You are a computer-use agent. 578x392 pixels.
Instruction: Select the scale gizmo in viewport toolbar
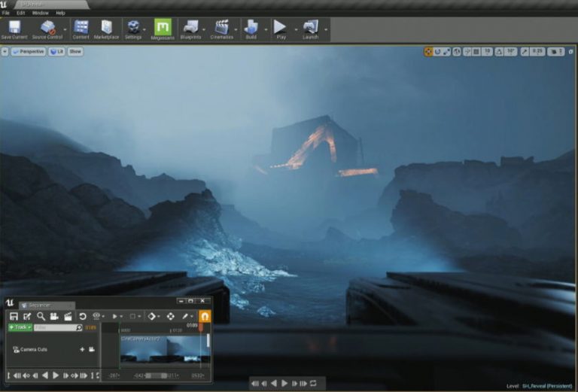(447, 52)
